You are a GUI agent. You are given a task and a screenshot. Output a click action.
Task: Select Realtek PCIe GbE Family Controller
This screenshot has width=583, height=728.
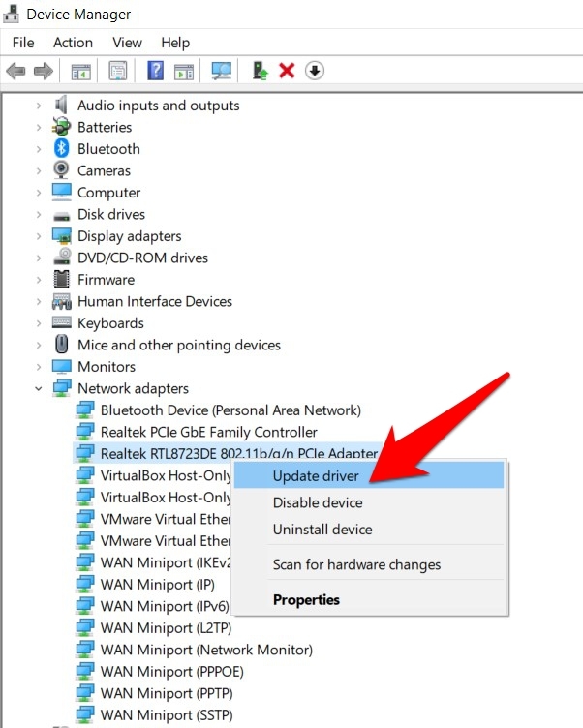pyautogui.click(x=208, y=432)
